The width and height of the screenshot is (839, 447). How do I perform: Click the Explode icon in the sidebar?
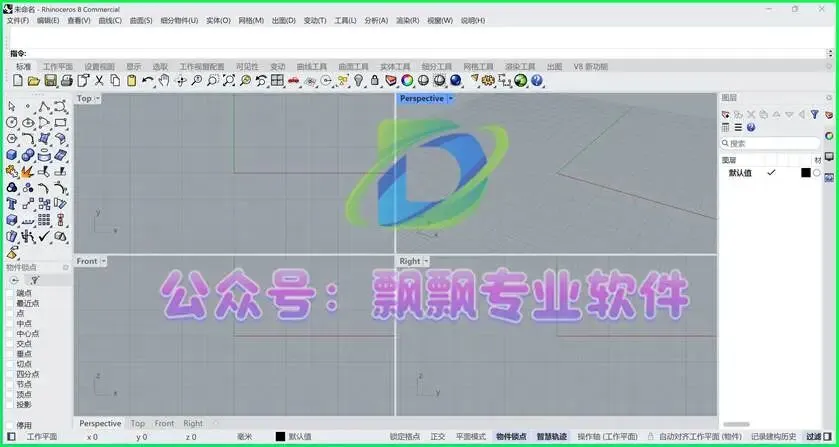click(28, 172)
